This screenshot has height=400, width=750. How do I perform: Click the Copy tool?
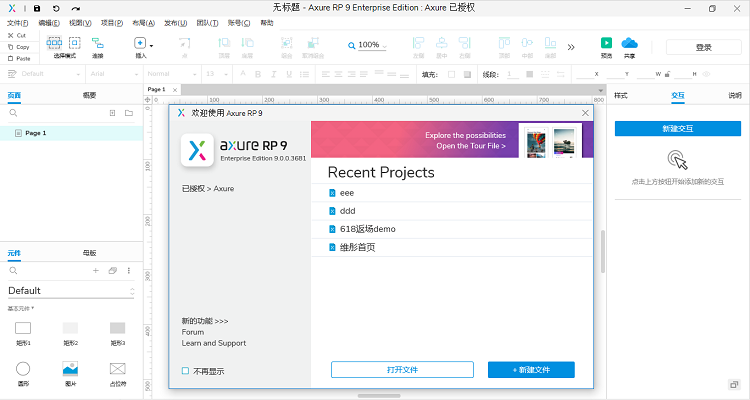(19, 47)
